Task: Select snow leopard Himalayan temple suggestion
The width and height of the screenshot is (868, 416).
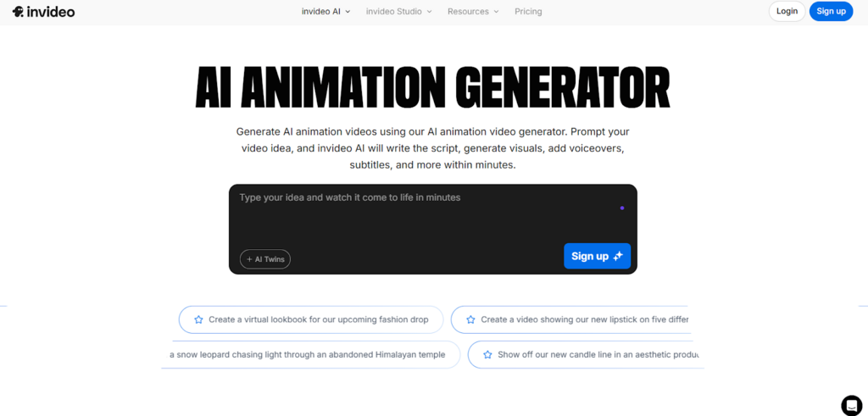Action: pos(312,355)
